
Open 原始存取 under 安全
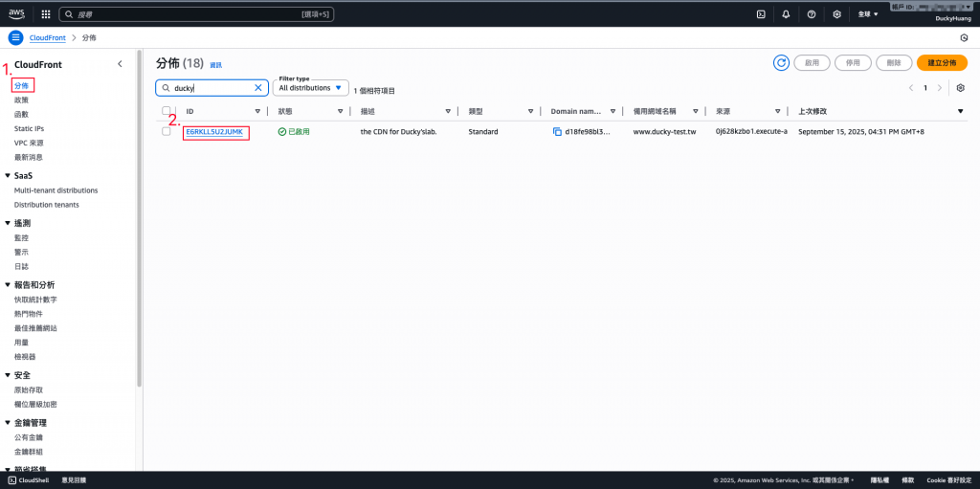[x=28, y=390]
